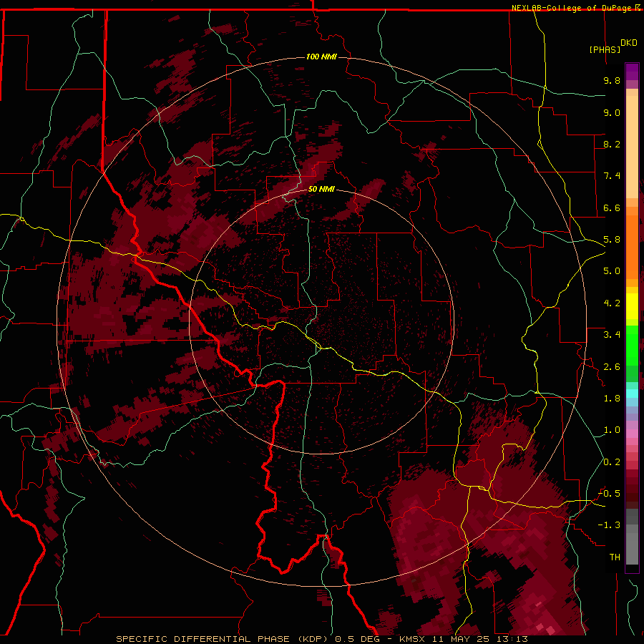The image size is (644, 644).
Task: Pick the yellow band of the color bar
Action: coord(632,306)
